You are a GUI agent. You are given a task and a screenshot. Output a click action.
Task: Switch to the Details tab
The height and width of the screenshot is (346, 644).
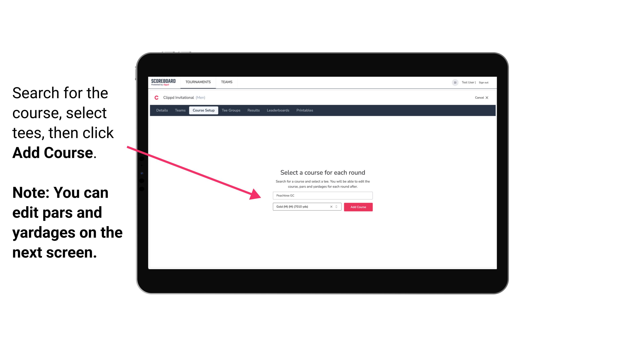[161, 110]
